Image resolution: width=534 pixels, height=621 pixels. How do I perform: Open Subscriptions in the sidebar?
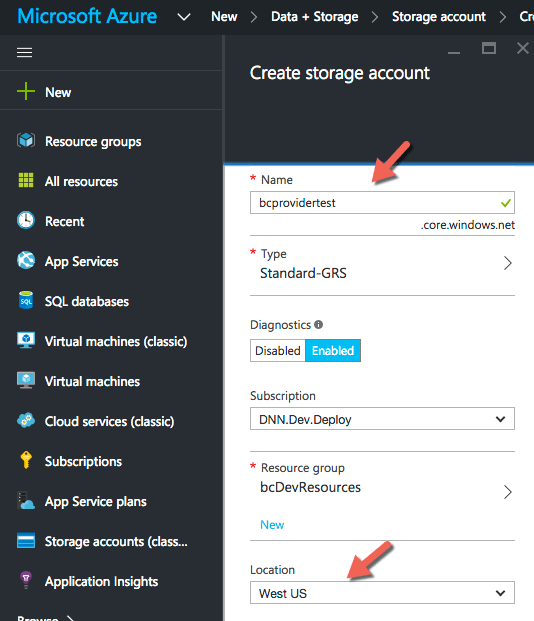(x=83, y=461)
